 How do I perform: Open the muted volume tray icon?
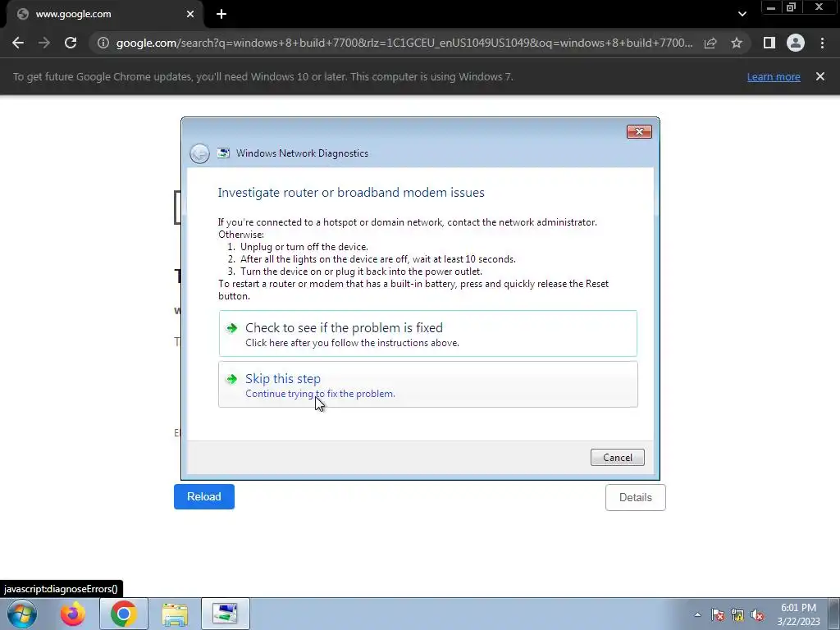click(x=757, y=615)
